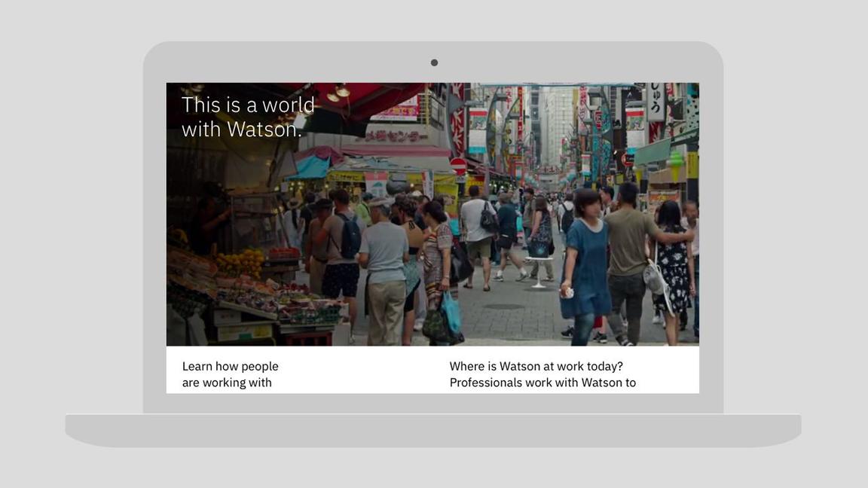Click the laptop webcam dot above the screen
The image size is (868, 488).
[434, 63]
